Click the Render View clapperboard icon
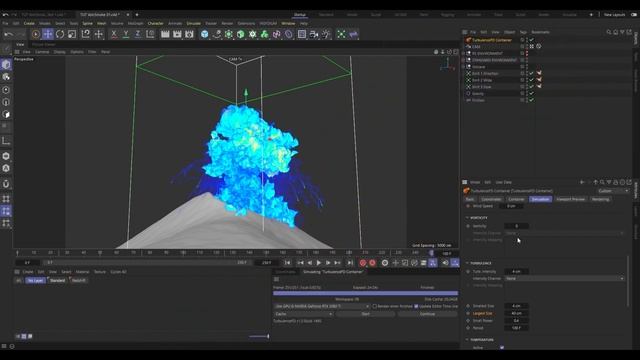 (165, 34)
